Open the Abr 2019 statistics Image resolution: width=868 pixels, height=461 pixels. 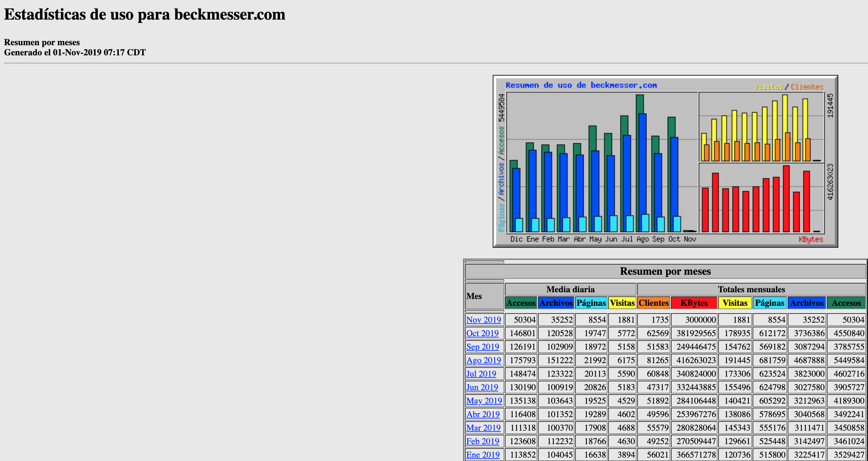[483, 414]
